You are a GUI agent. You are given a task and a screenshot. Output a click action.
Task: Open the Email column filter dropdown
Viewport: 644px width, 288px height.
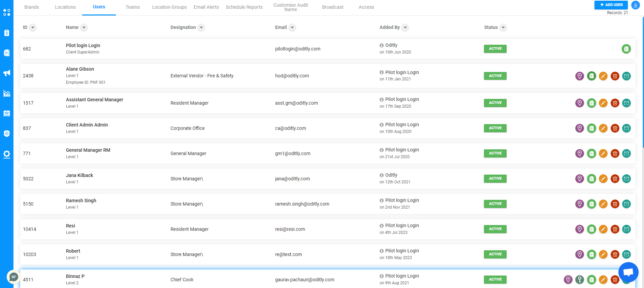[x=292, y=28]
